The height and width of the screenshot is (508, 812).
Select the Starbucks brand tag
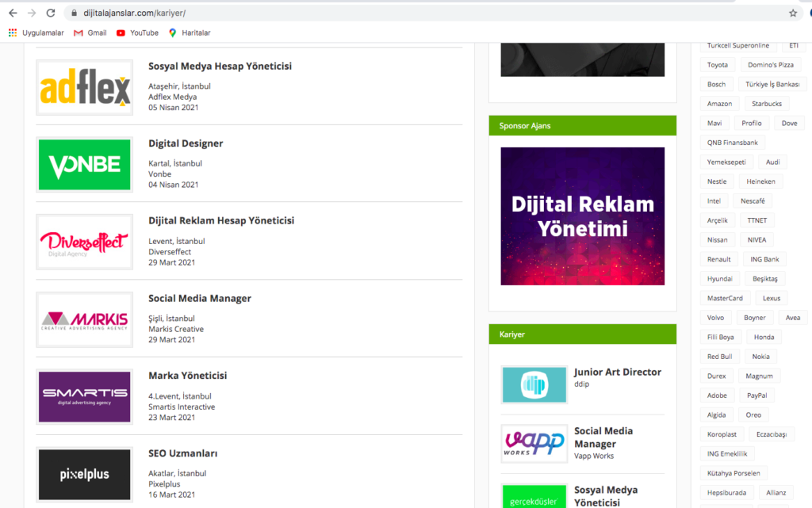(x=766, y=104)
